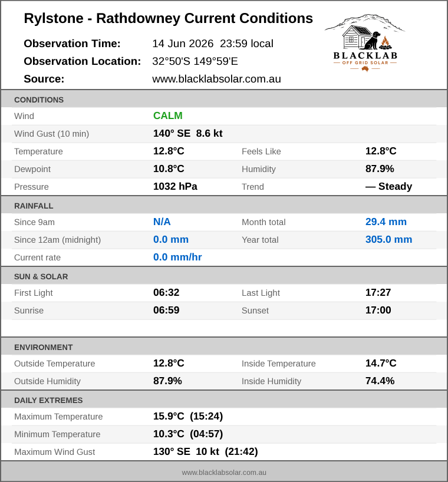Click the Year total 305.0 mm value
448x482 pixels.
pyautogui.click(x=388, y=239)
